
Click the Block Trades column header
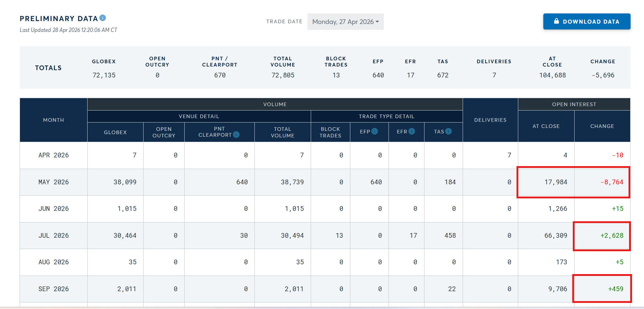click(x=330, y=132)
